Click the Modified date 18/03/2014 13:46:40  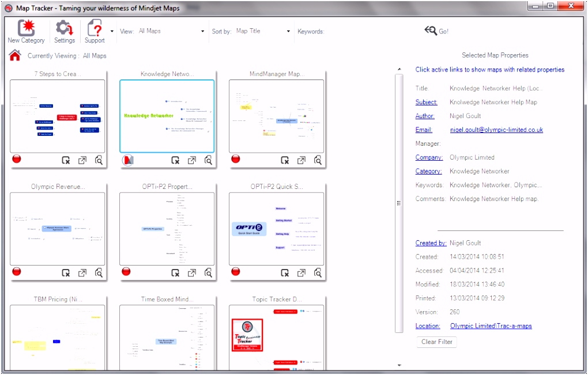point(477,285)
